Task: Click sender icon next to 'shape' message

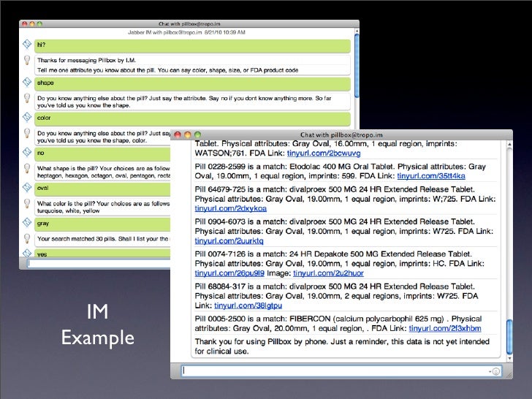Action: click(27, 82)
